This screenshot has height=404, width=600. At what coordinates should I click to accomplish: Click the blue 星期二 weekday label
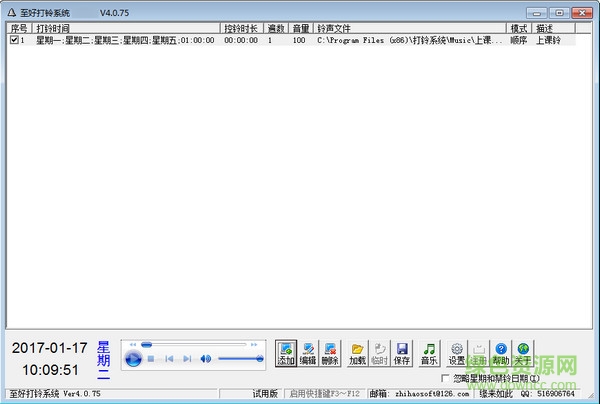pos(103,360)
